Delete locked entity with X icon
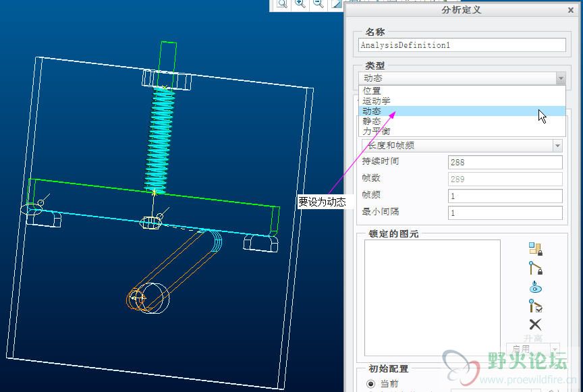 pos(536,325)
